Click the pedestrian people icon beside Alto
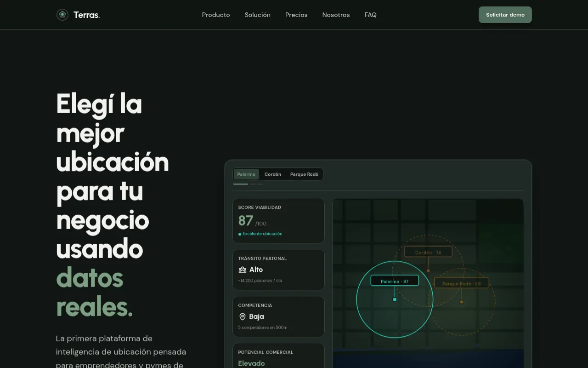The image size is (588, 368). [x=243, y=270]
